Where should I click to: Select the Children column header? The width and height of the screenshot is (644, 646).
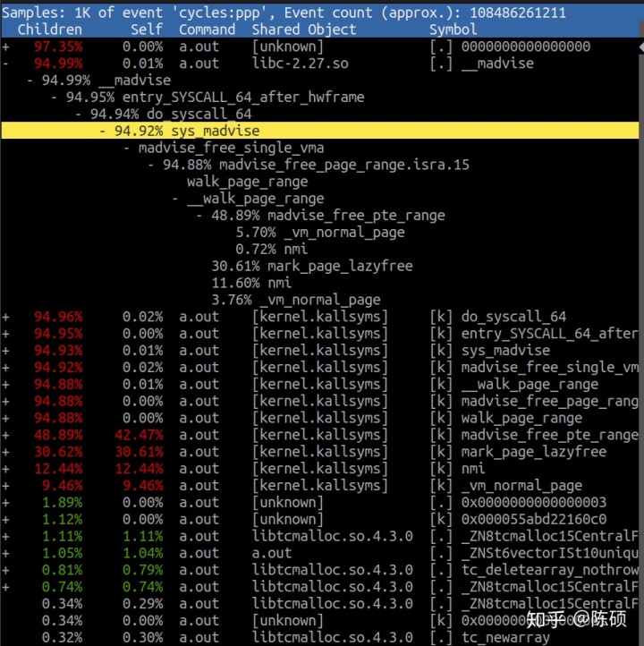click(50, 30)
